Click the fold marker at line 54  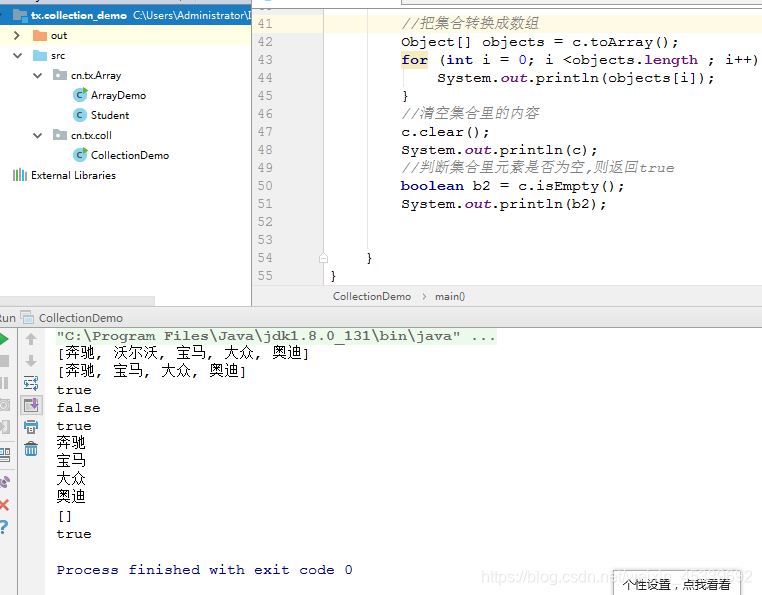pos(323,258)
